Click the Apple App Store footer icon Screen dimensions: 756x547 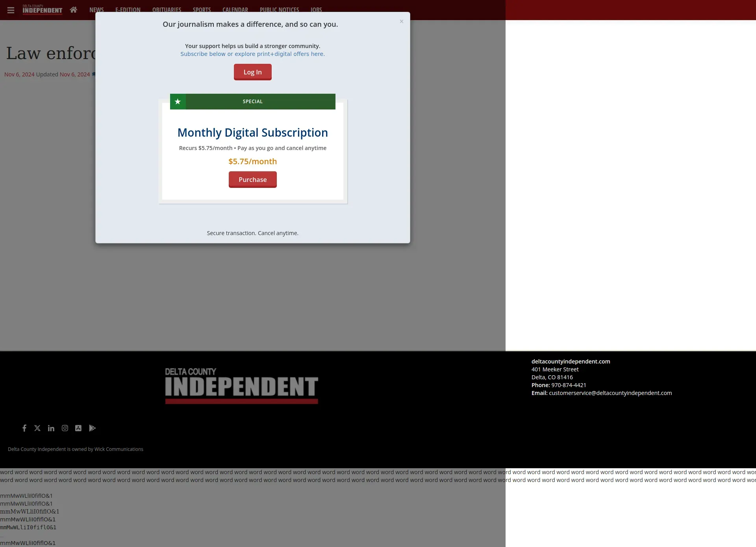(x=78, y=428)
